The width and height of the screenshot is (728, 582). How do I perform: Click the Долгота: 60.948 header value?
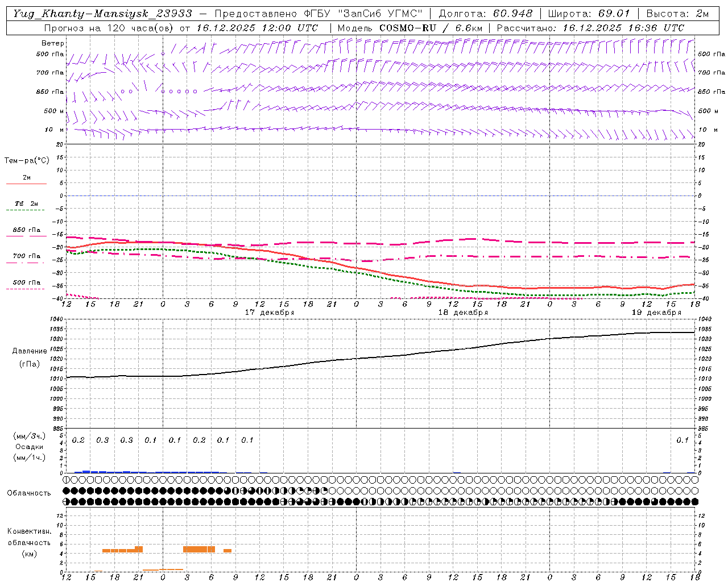tap(486, 14)
